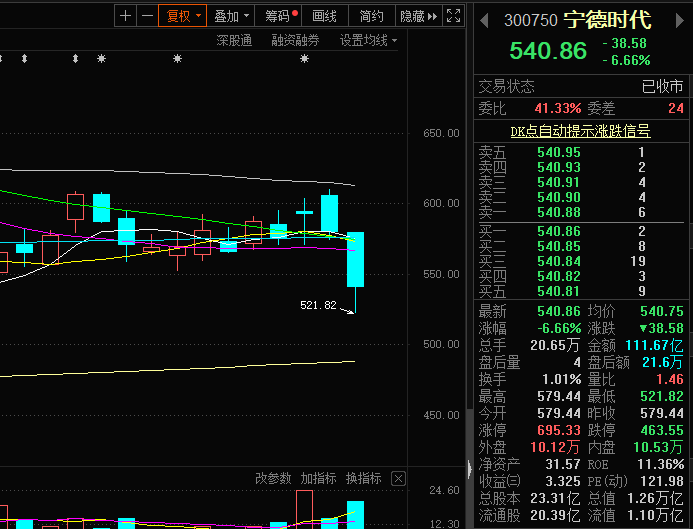Viewport: 693px width, 529px height.
Task: Collapse the right panel arrow handle
Action: pos(469,469)
